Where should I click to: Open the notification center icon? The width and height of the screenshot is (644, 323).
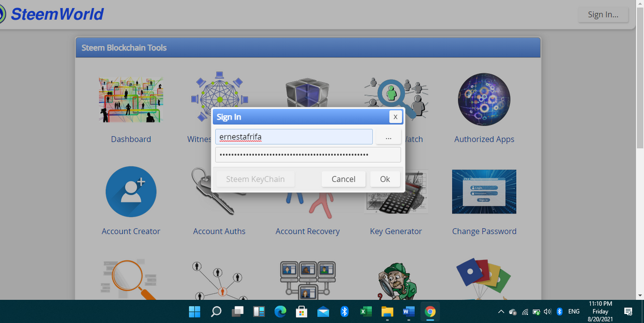click(628, 312)
